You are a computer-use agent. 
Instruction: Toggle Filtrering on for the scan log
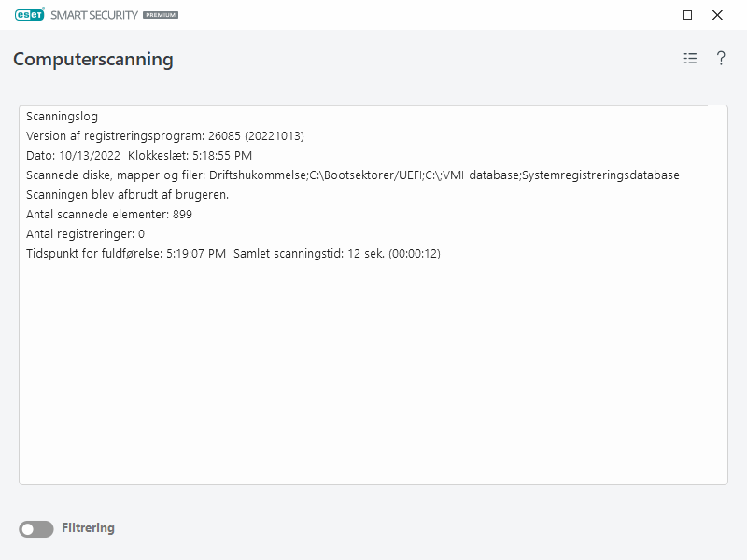[x=35, y=527]
